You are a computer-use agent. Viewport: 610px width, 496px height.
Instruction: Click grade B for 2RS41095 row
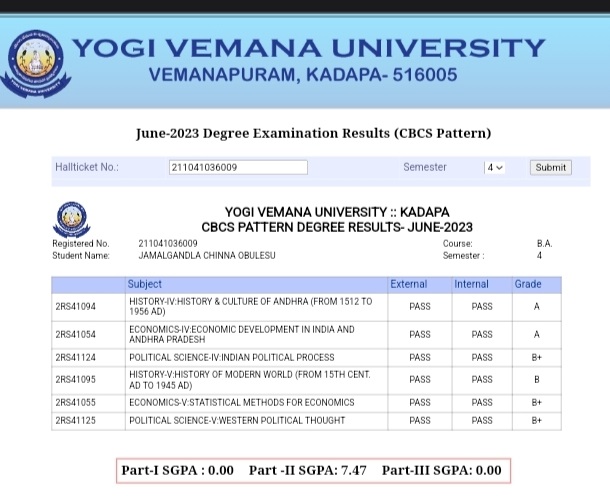click(x=536, y=380)
